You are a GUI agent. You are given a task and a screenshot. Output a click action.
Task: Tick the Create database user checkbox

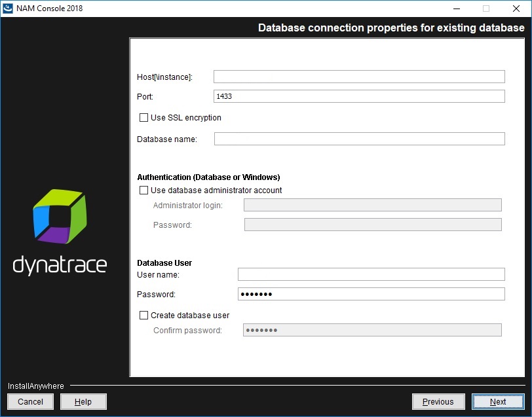144,316
